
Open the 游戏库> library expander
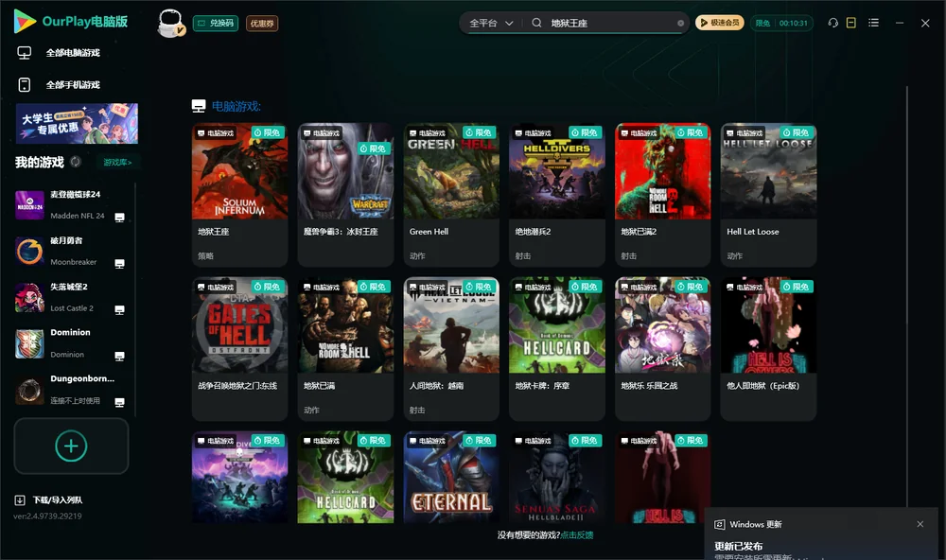click(x=117, y=163)
